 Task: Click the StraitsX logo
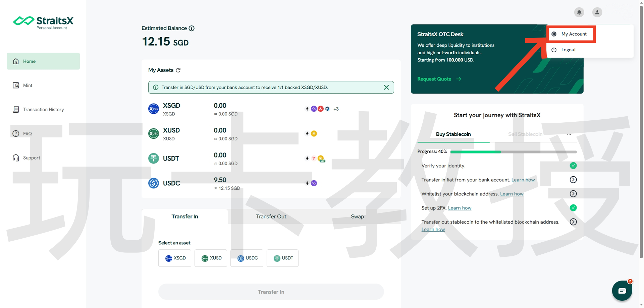coord(43,22)
